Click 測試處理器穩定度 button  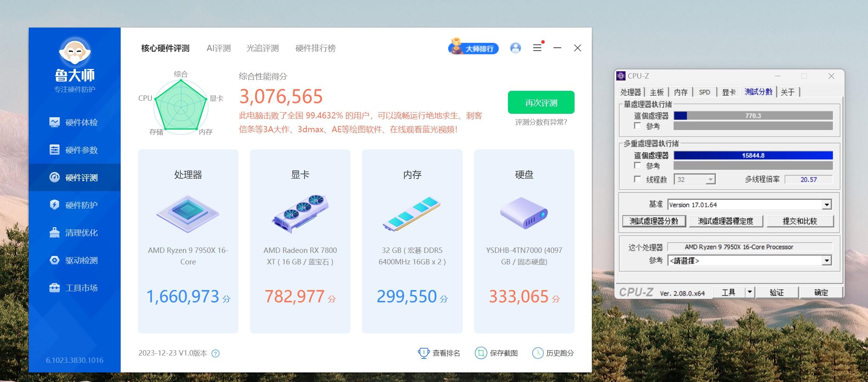(x=726, y=221)
